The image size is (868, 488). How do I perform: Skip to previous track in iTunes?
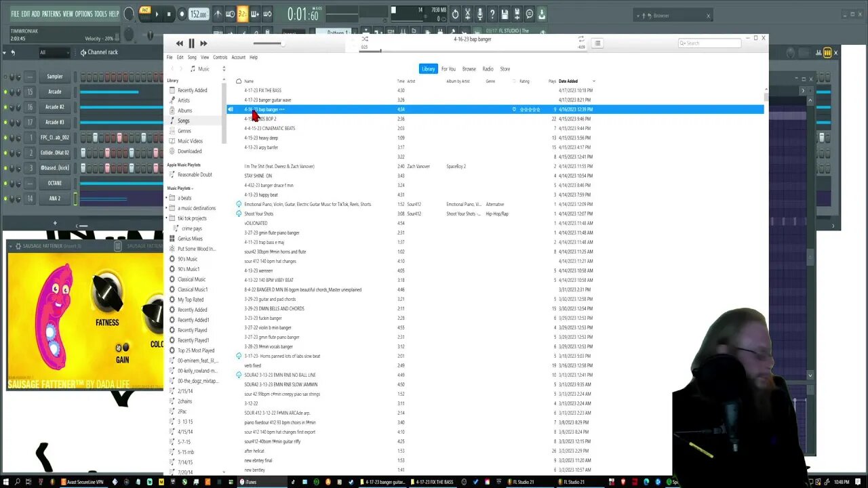tap(180, 43)
